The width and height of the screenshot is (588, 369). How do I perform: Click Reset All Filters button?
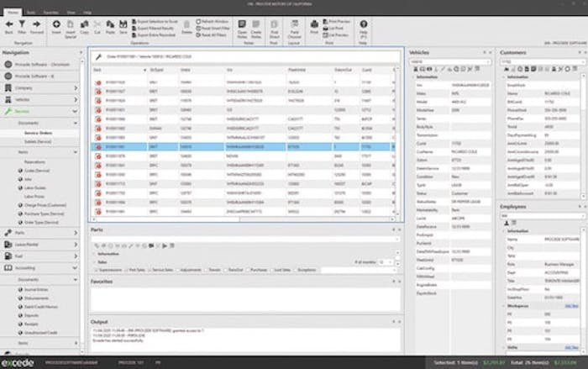211,35
